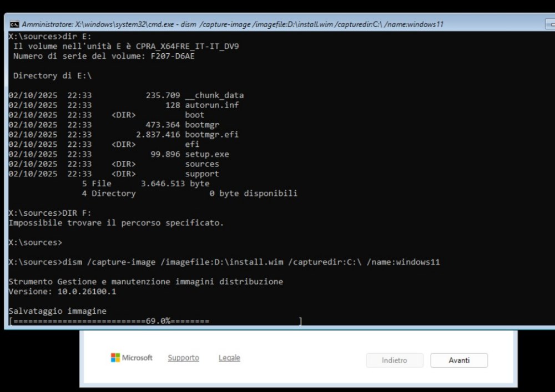Click the autorun.inf file name in listing
The height and width of the screenshot is (392, 555).
[211, 105]
